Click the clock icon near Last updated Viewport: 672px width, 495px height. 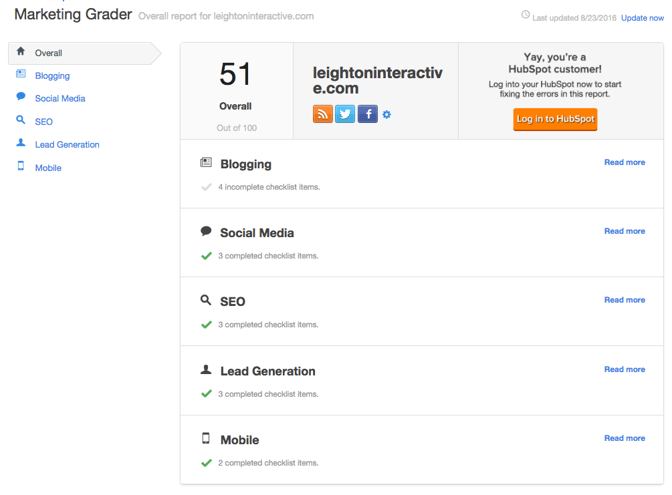click(x=525, y=15)
